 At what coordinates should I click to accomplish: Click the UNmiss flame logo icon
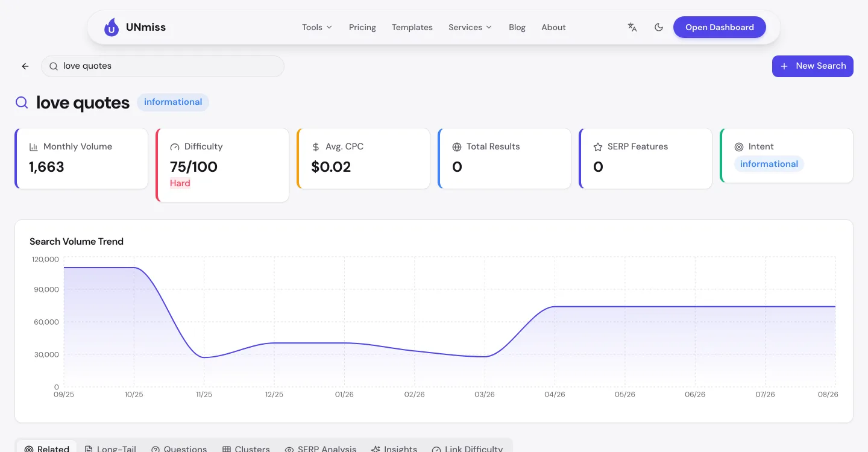click(112, 27)
